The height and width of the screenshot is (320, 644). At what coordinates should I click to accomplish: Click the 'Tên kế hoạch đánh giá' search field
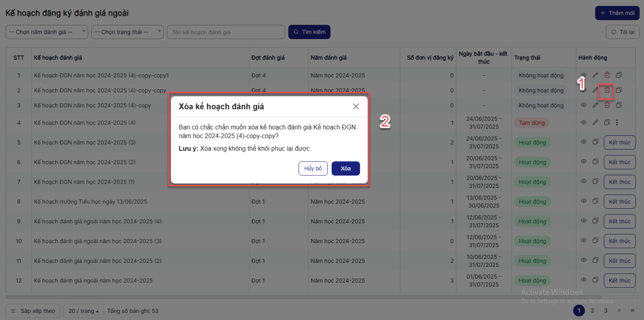[x=226, y=32]
